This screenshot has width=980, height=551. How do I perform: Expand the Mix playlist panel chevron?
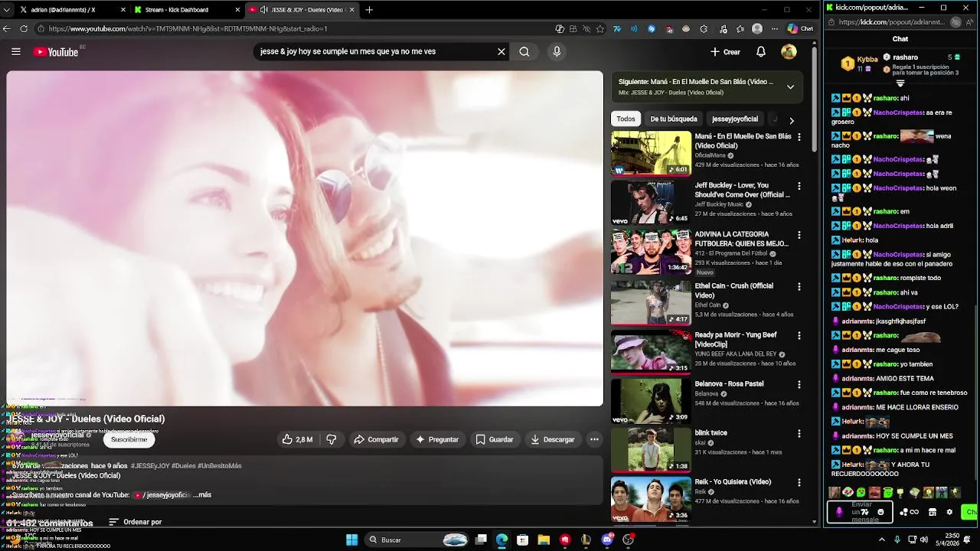pyautogui.click(x=790, y=86)
